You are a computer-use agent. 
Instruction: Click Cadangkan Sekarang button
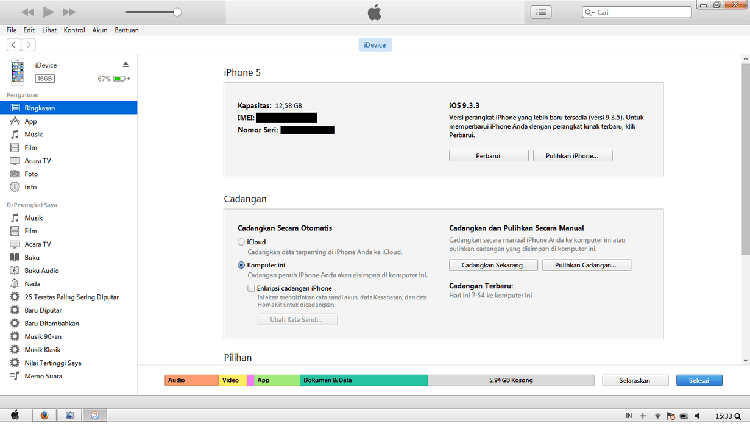(493, 265)
